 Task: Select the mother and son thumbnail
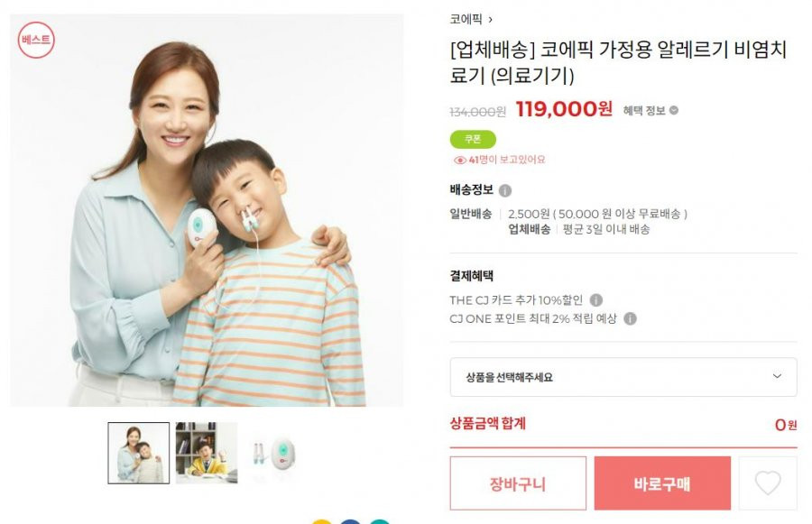coord(139,453)
